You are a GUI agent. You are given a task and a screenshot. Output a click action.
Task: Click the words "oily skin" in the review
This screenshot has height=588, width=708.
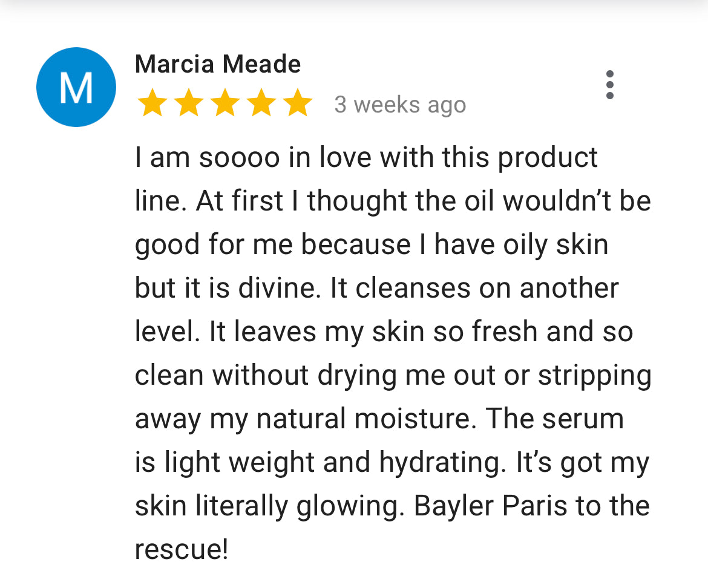(556, 245)
